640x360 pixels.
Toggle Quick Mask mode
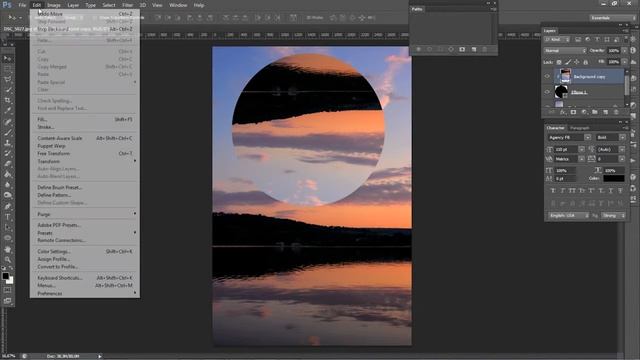7,290
